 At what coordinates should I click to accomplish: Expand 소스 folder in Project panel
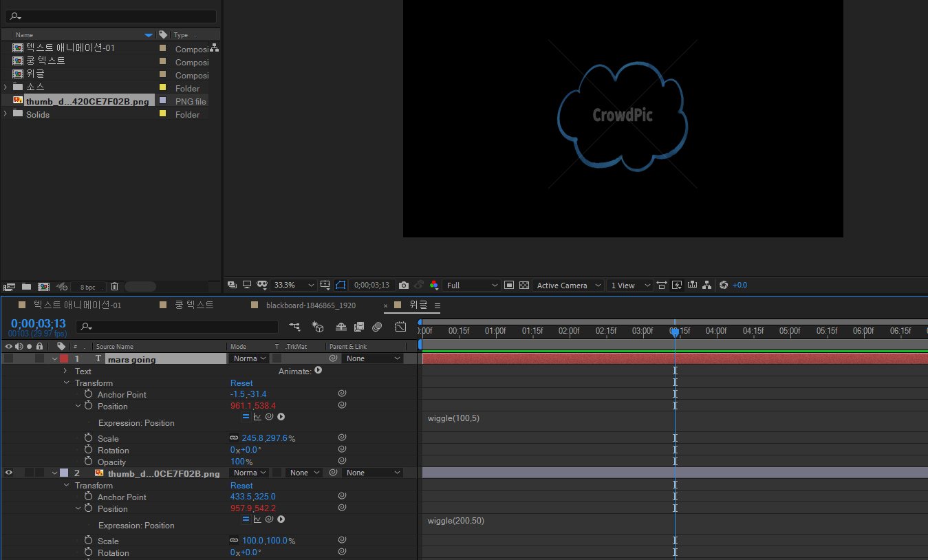[x=6, y=87]
